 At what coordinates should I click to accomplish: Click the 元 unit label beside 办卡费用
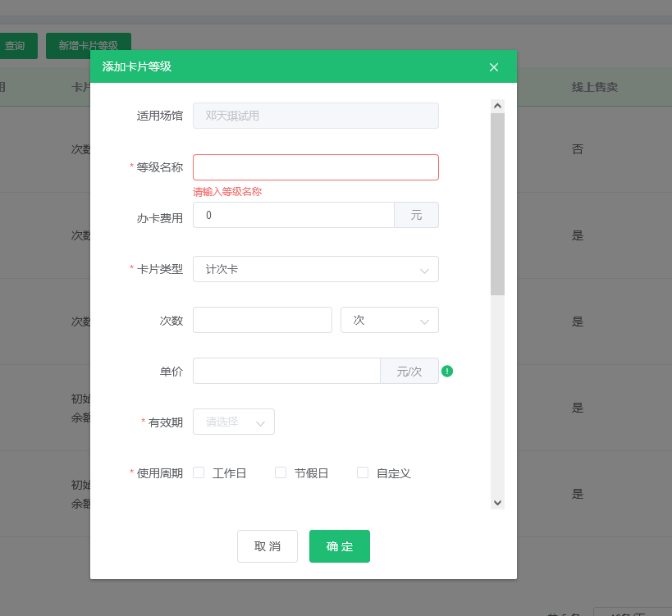point(416,215)
